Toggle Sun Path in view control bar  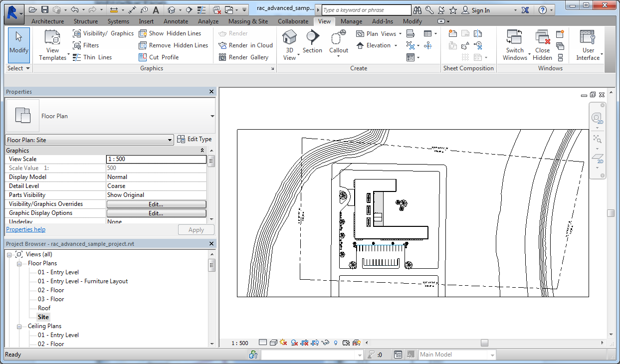(x=284, y=343)
